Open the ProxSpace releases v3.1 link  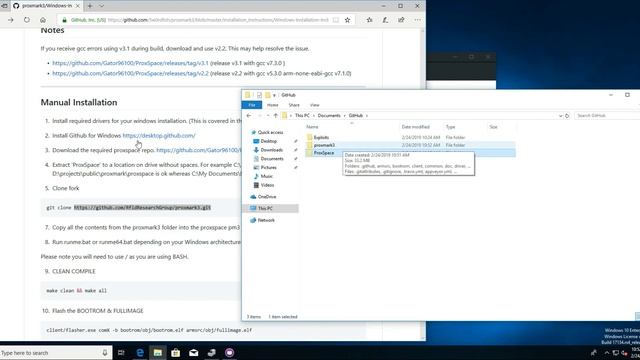(130, 63)
